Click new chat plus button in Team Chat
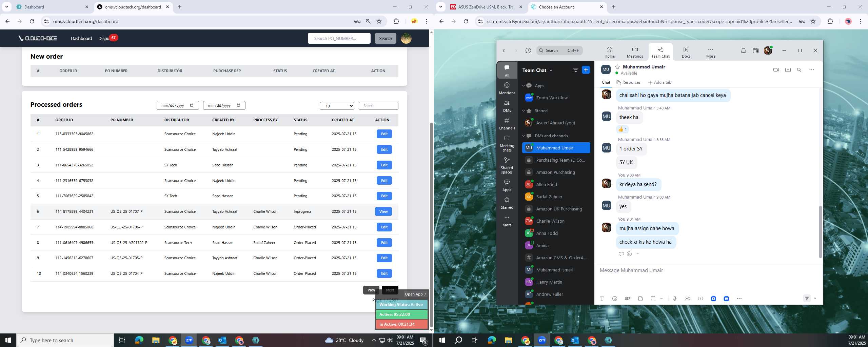The image size is (868, 347). click(586, 70)
